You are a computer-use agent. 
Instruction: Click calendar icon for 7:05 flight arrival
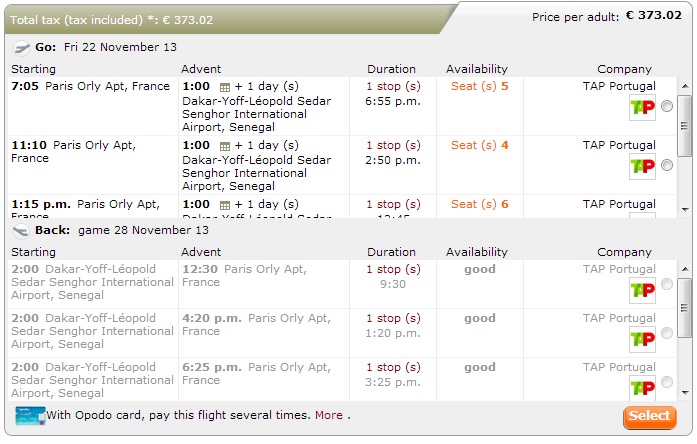225,87
